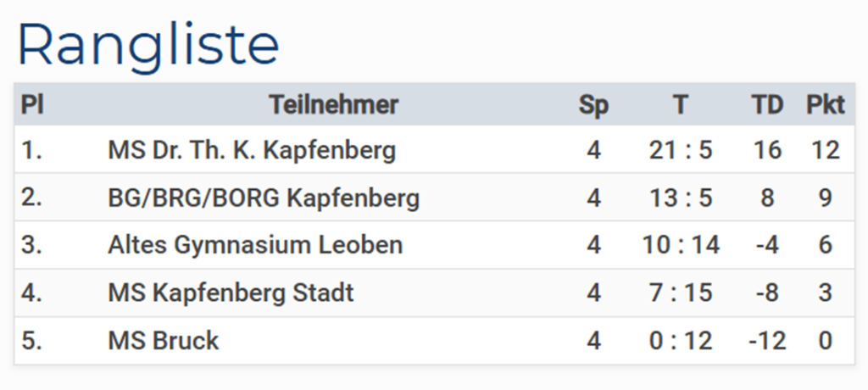
Task: Open Altes Gymnasium Leoben entry
Action: click(x=255, y=246)
